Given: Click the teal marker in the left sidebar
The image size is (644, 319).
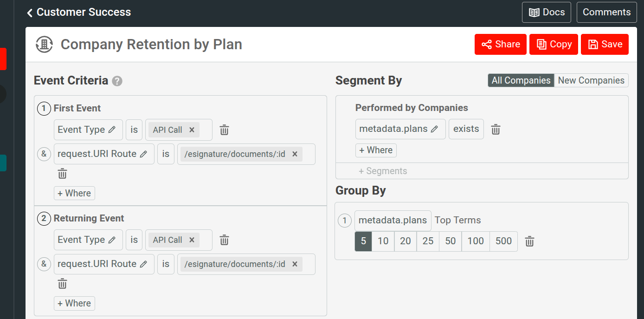Looking at the screenshot, I should [x=3, y=163].
